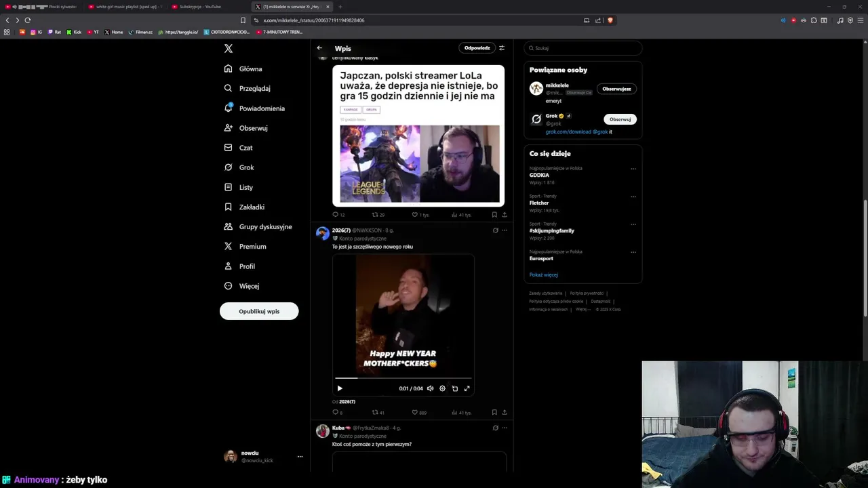Open Eurosport trend options dots

[x=633, y=252]
